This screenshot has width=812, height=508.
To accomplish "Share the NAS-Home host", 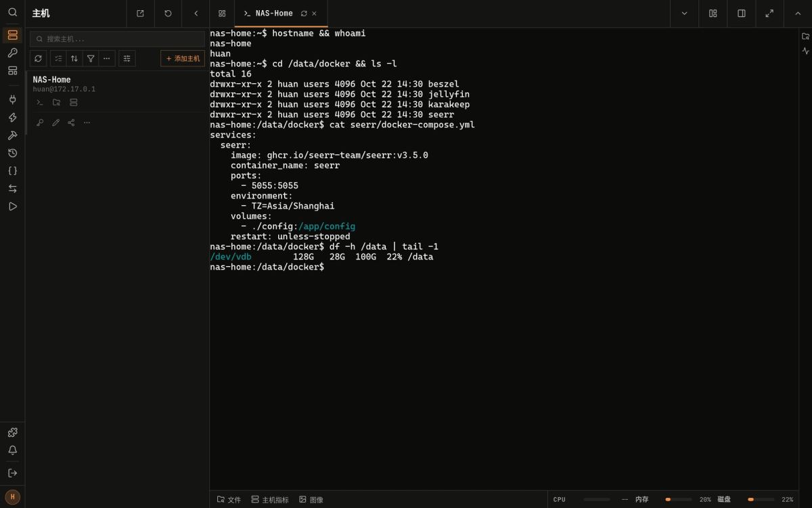I will coord(71,123).
